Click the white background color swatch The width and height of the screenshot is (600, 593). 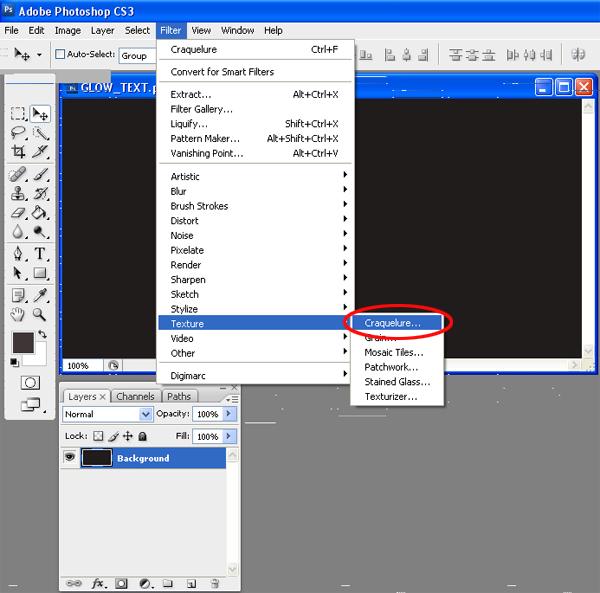40,360
